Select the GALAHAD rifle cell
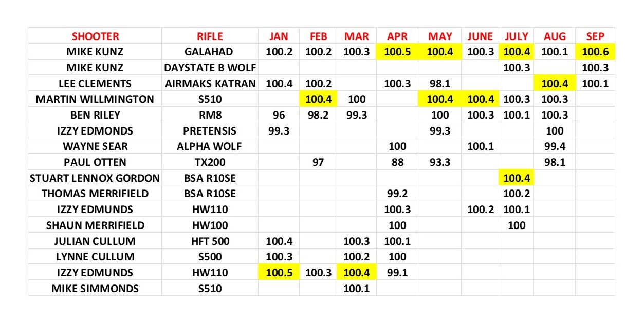This screenshot has width=644, height=323. click(x=210, y=52)
